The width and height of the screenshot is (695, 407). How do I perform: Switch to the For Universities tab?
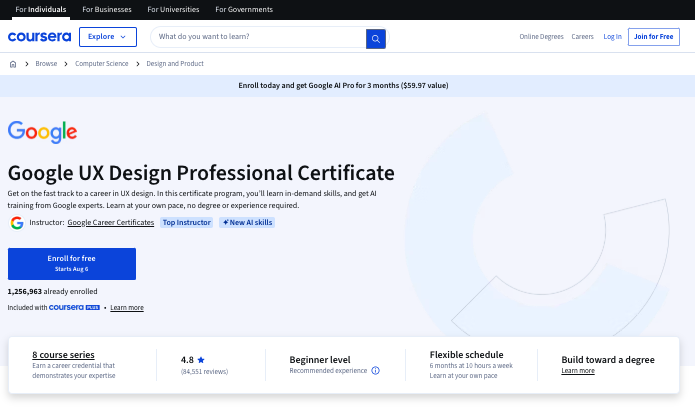tap(173, 9)
